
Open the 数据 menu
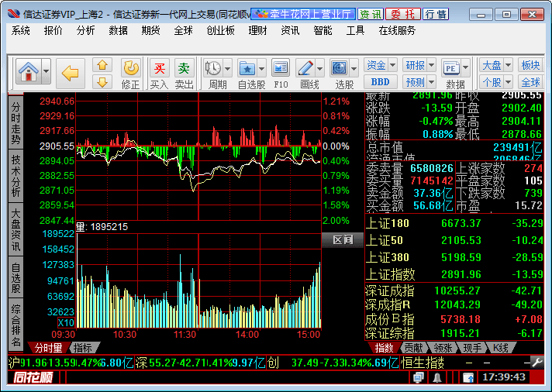pyautogui.click(x=118, y=31)
